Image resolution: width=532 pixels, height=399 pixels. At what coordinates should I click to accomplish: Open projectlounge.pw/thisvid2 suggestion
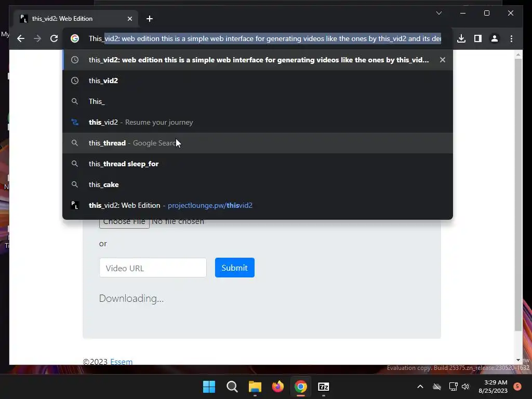258,205
